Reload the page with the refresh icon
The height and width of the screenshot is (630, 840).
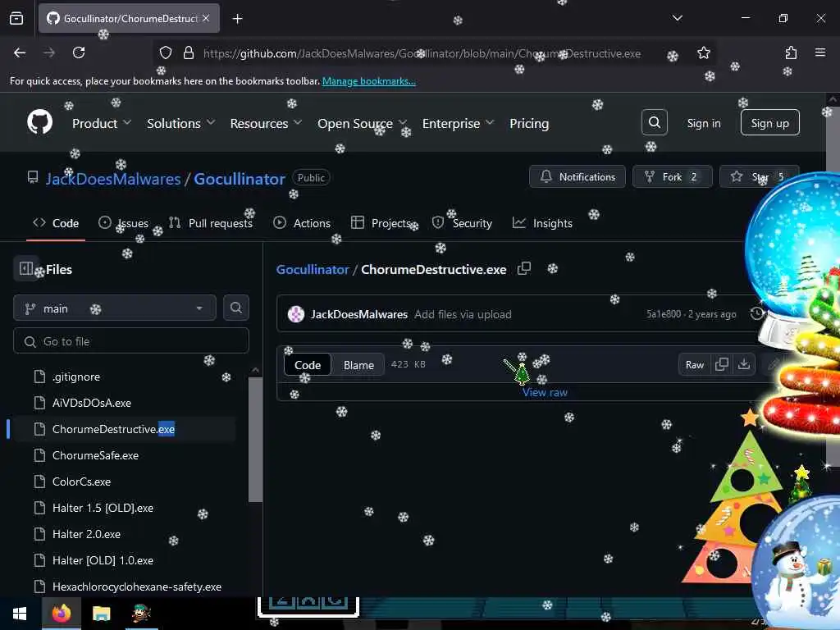pos(79,52)
